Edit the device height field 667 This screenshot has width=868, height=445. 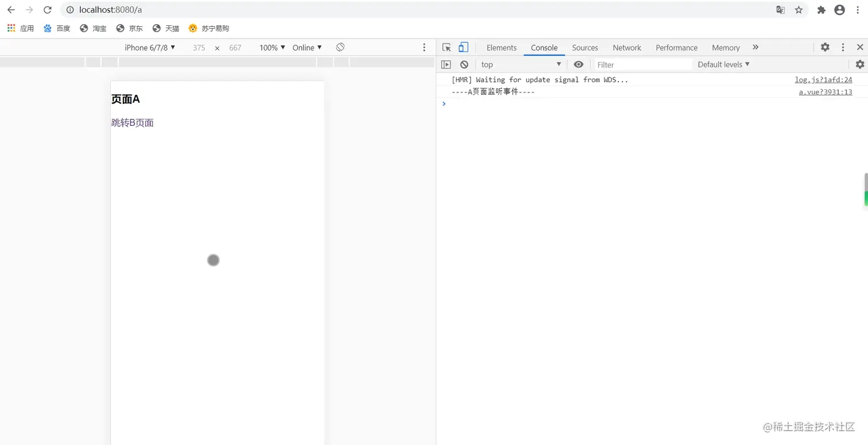point(235,48)
